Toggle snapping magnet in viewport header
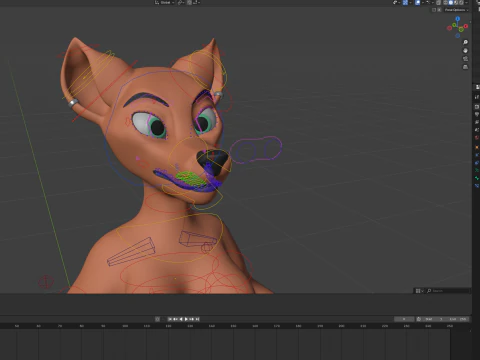This screenshot has height=360, width=480. pos(189,2)
